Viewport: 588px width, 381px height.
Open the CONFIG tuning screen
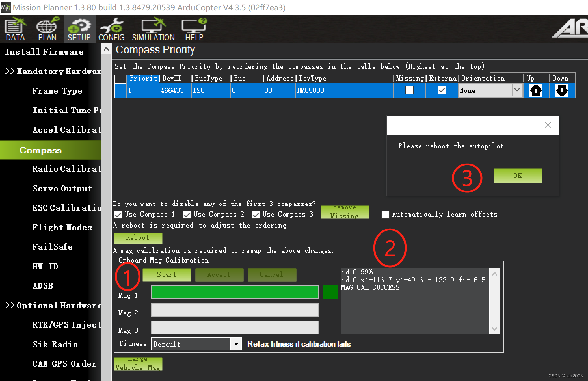click(x=111, y=29)
